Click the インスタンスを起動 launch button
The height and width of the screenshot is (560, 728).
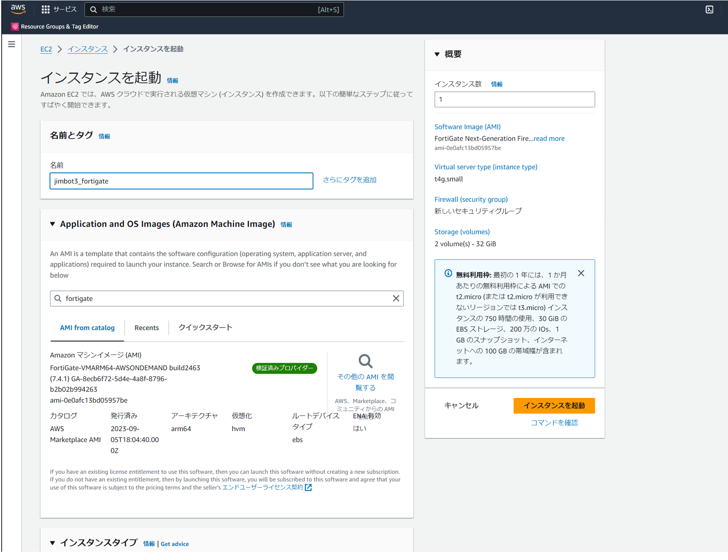pos(554,406)
